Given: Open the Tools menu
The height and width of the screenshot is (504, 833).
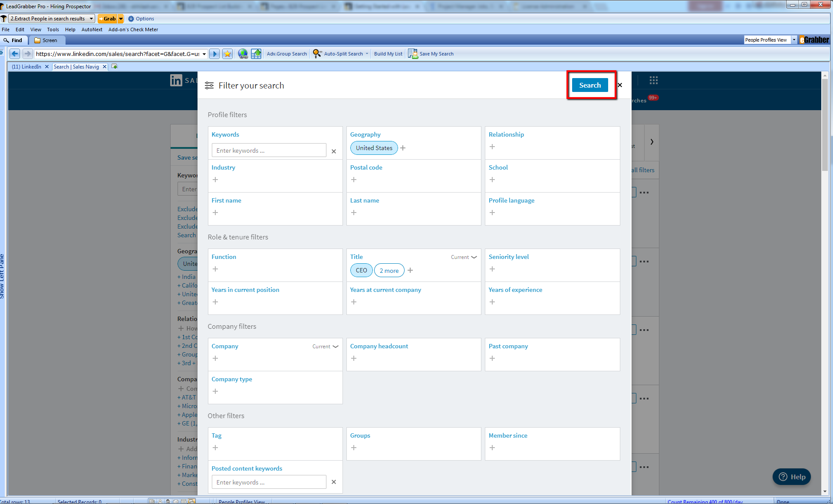Looking at the screenshot, I should pyautogui.click(x=53, y=29).
